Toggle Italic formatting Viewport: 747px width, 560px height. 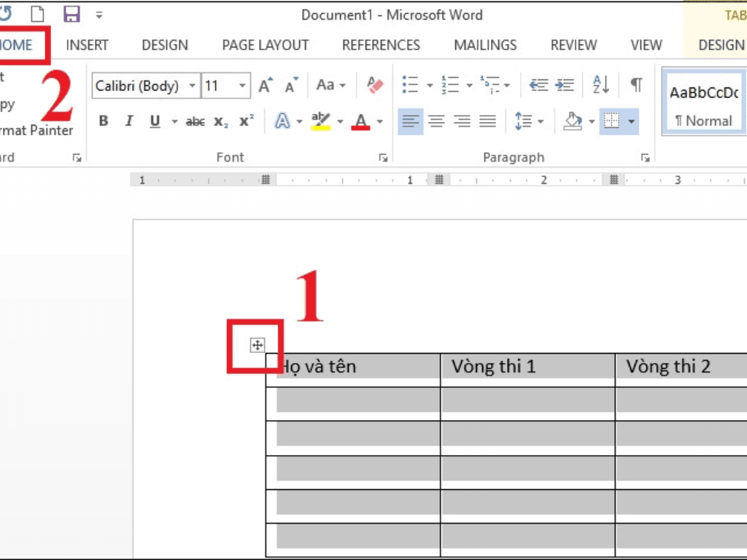click(x=129, y=121)
